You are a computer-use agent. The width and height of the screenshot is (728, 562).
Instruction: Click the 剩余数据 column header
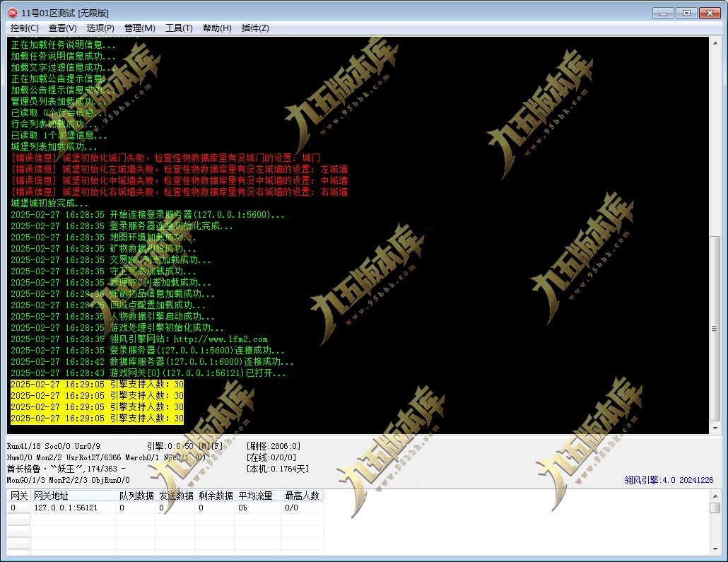(215, 496)
